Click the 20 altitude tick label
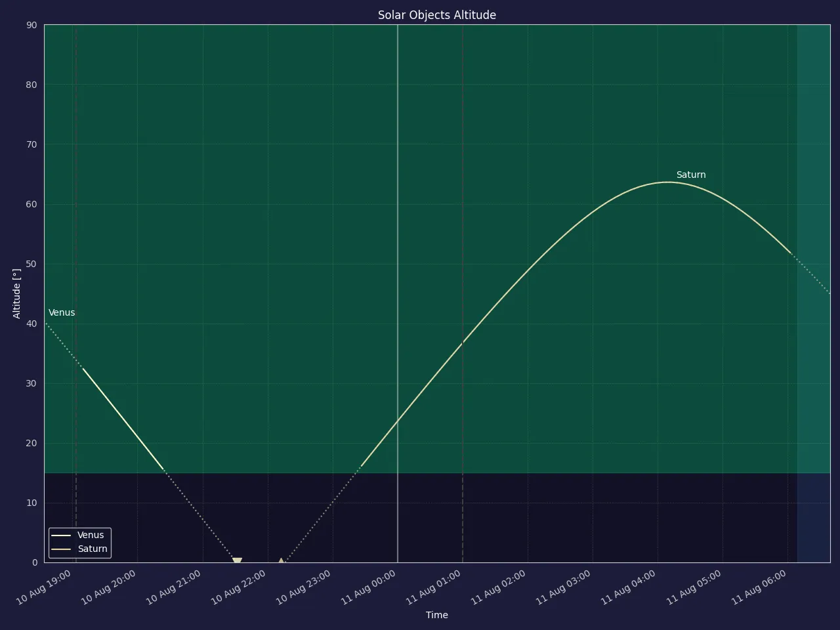840x630 pixels. (32, 443)
